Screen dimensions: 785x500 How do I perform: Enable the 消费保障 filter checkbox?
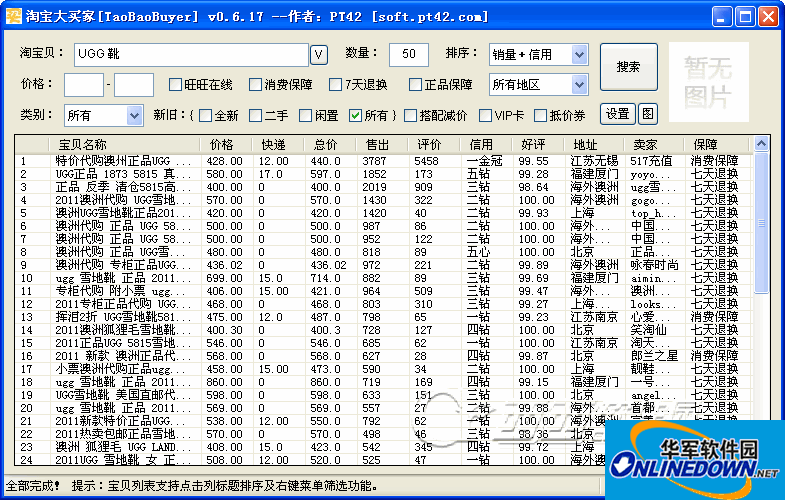pyautogui.click(x=255, y=85)
